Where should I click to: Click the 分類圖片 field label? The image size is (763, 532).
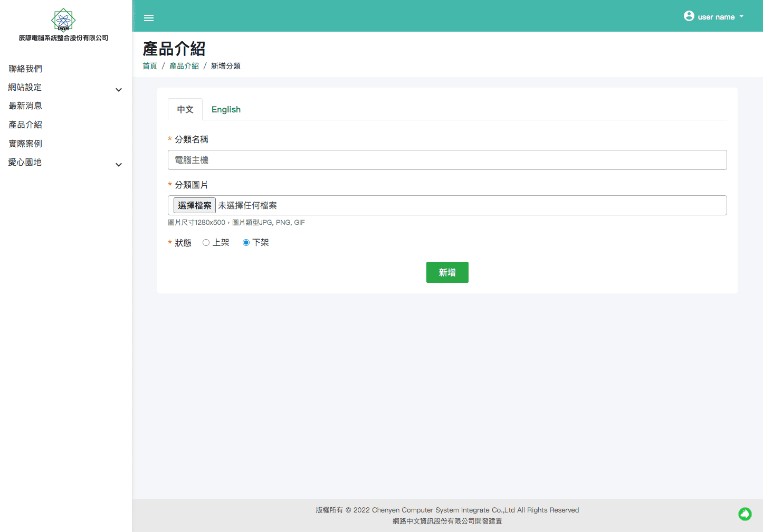coord(192,185)
